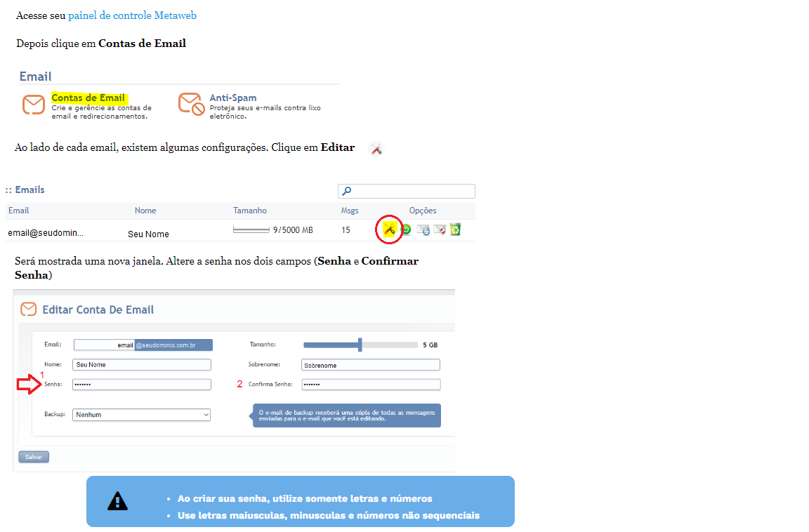809x532 pixels.
Task: Click the green power icon in Opções
Action: pyautogui.click(x=406, y=230)
